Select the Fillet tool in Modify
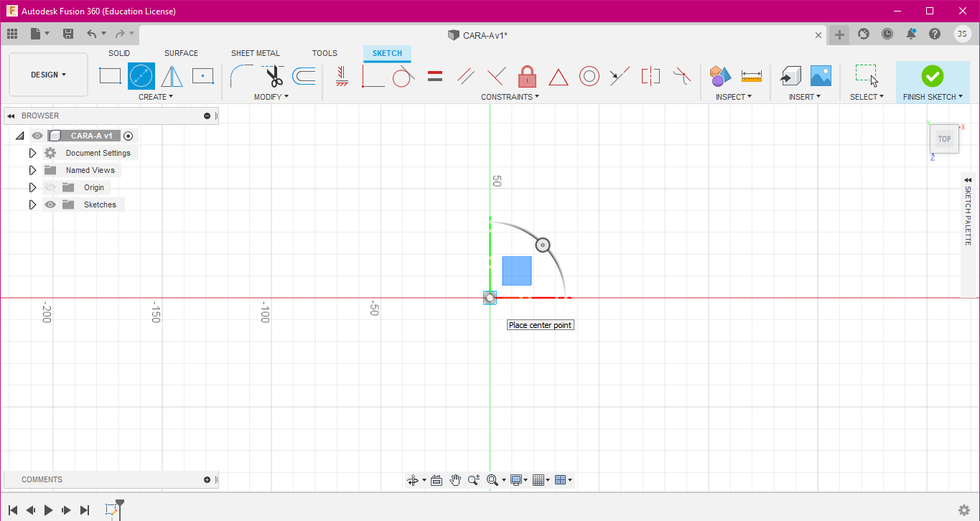This screenshot has height=521, width=980. (241, 75)
